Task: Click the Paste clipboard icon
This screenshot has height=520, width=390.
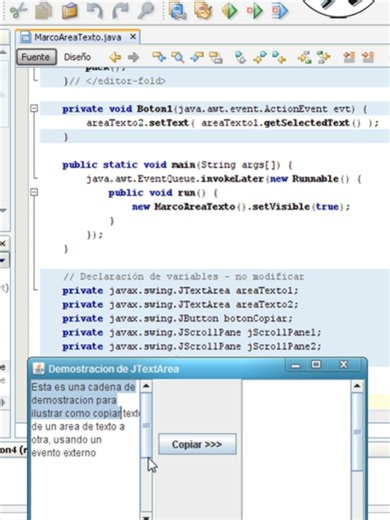Action: tap(69, 10)
